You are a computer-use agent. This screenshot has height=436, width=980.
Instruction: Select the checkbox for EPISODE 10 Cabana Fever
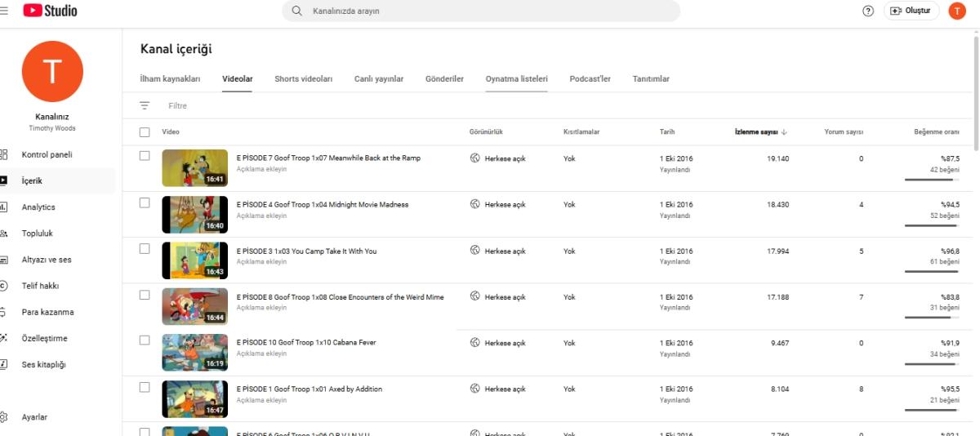coord(145,340)
